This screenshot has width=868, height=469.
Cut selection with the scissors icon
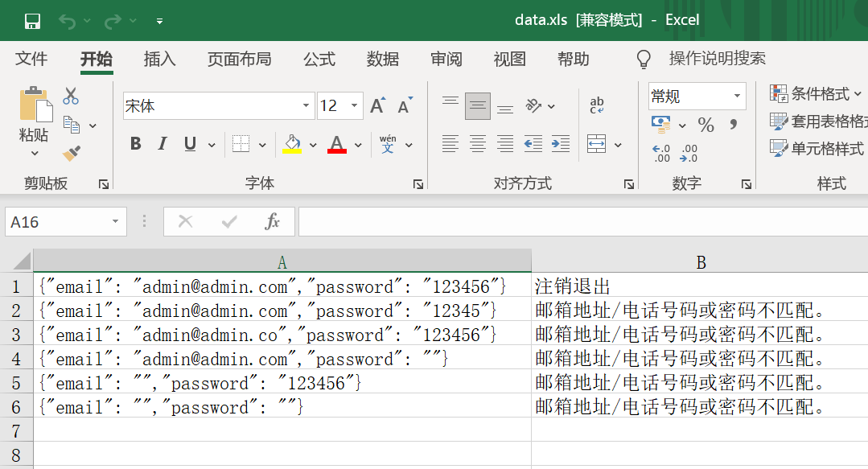coord(71,96)
